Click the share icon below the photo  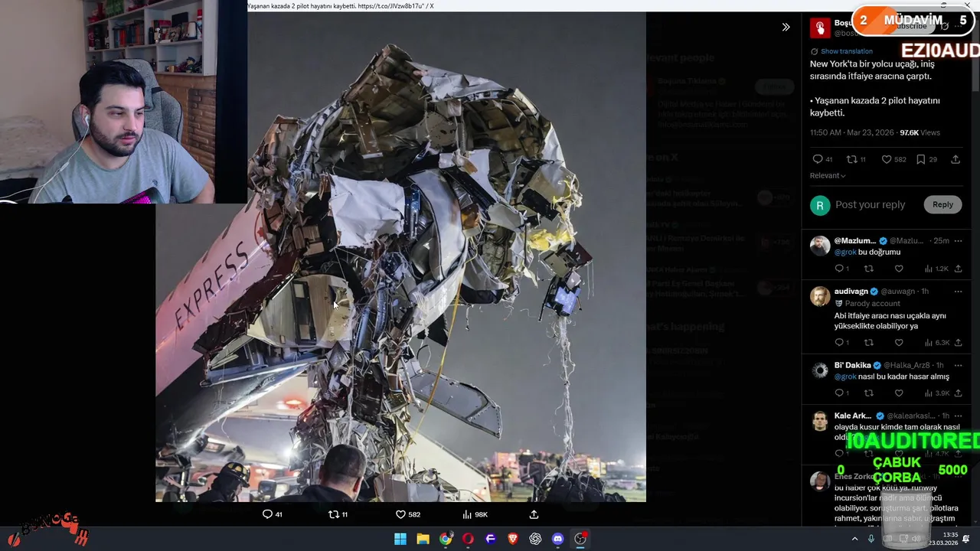[534, 514]
